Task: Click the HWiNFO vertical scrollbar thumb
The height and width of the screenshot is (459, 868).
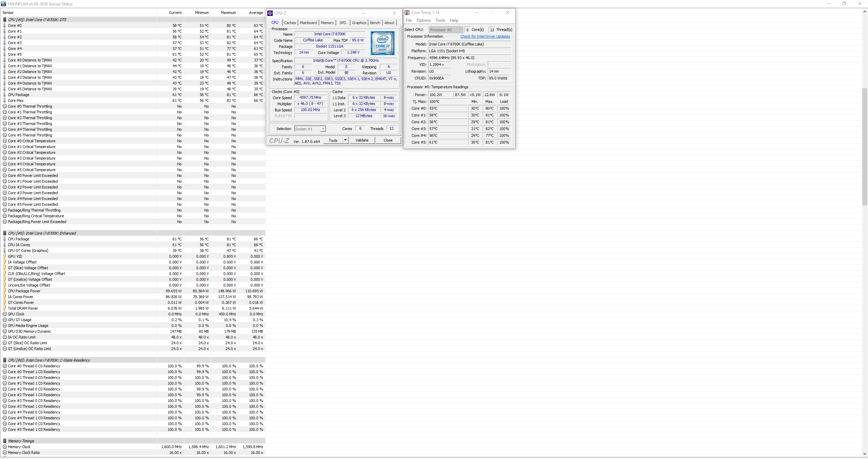Action: point(865,146)
